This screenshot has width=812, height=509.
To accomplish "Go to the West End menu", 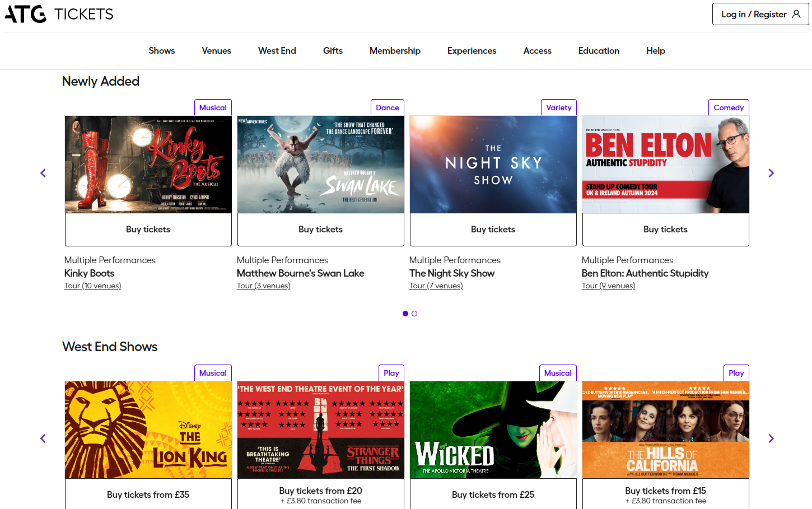I will 277,50.
